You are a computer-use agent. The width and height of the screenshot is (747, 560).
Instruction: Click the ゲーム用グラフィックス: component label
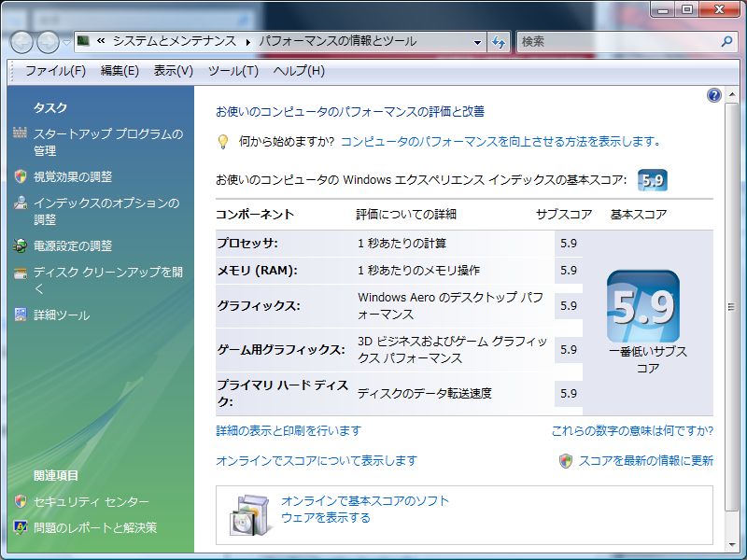pyautogui.click(x=281, y=349)
